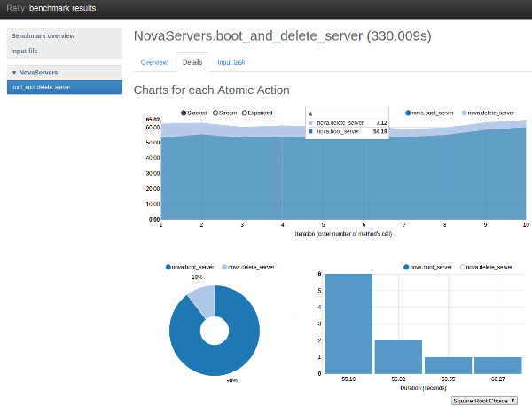Switch area chart to Expanded mode
The width and height of the screenshot is (532, 406).
click(247, 113)
